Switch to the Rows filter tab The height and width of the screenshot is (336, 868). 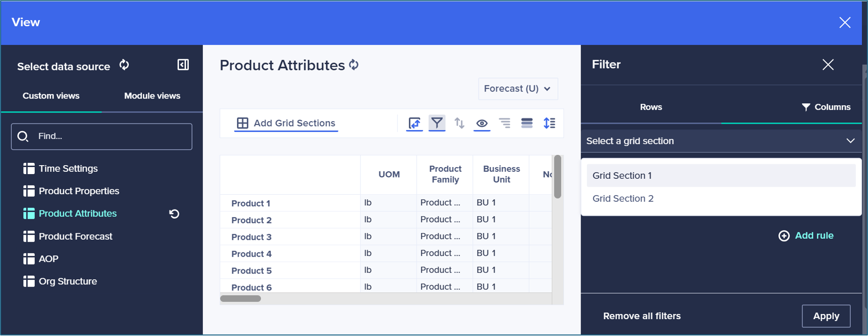pos(651,107)
